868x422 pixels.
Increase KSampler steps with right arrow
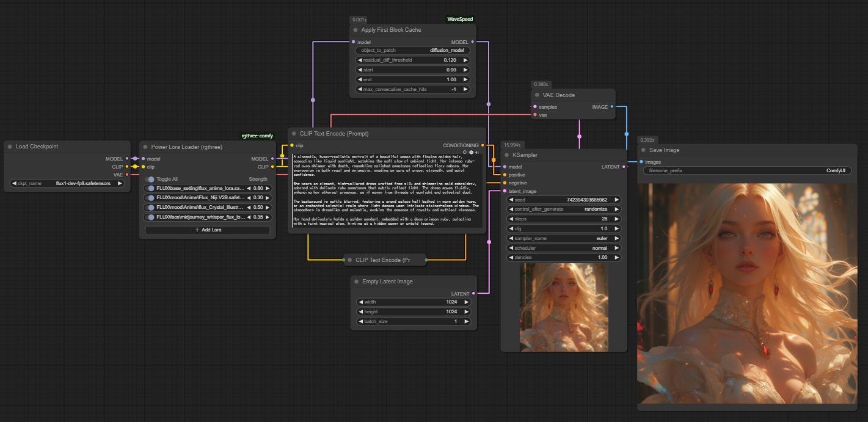[x=616, y=219]
